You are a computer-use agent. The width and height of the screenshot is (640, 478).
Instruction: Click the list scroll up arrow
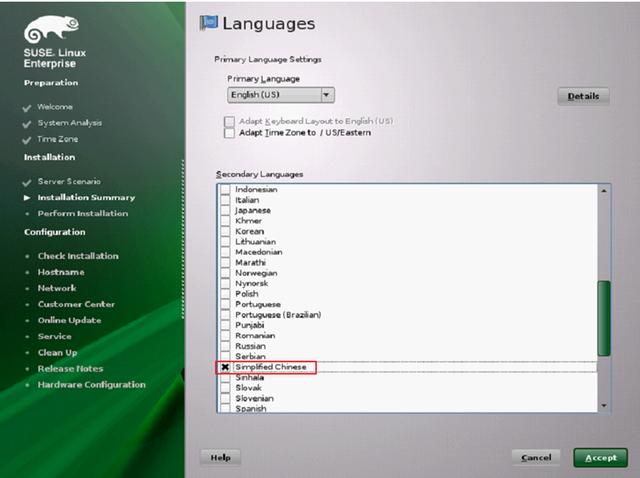click(x=604, y=190)
